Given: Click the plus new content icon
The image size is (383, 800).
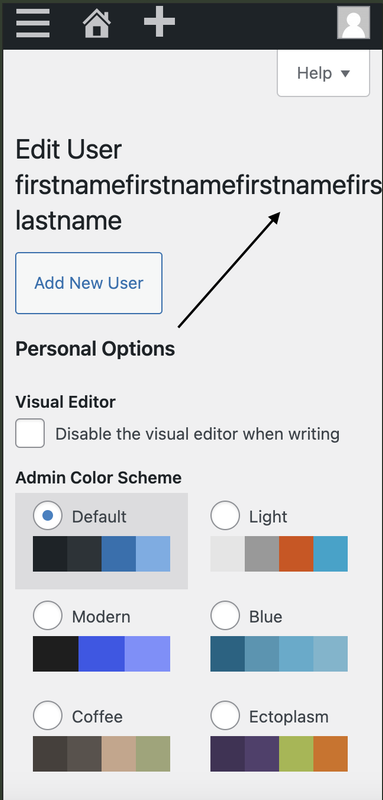Looking at the screenshot, I should tap(159, 22).
